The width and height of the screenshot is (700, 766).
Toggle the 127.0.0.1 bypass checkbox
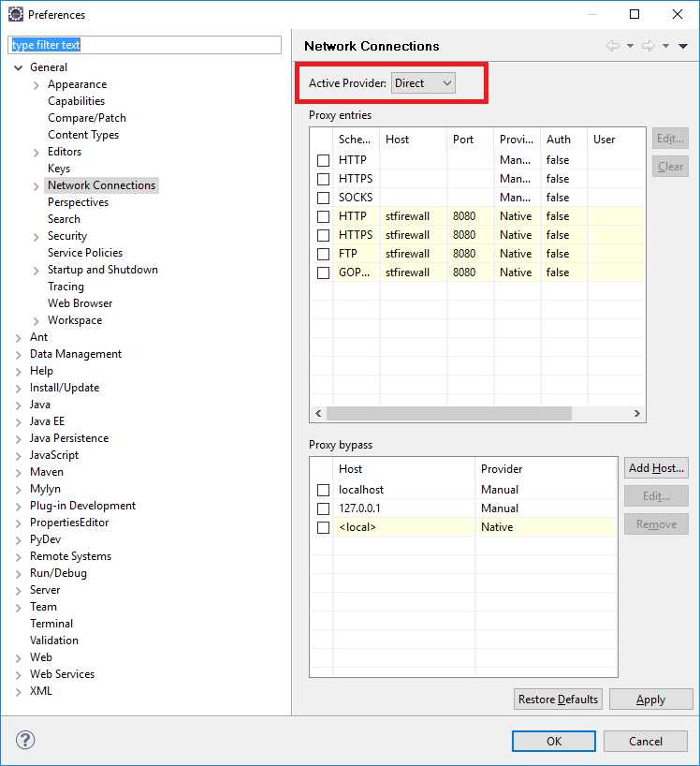click(x=323, y=508)
